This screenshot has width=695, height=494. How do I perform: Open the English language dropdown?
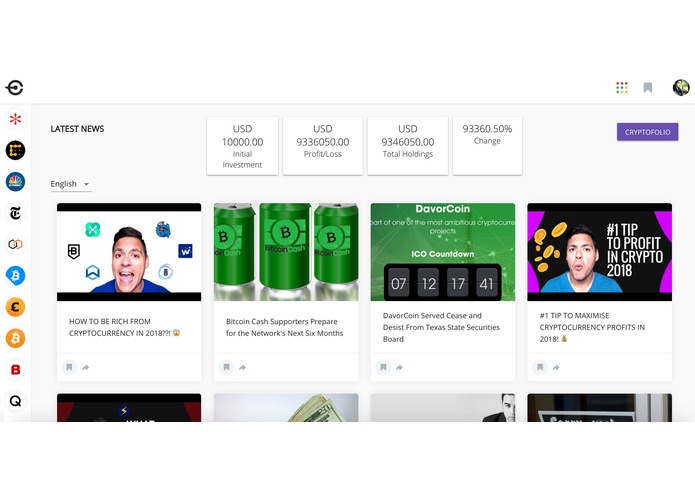[71, 184]
